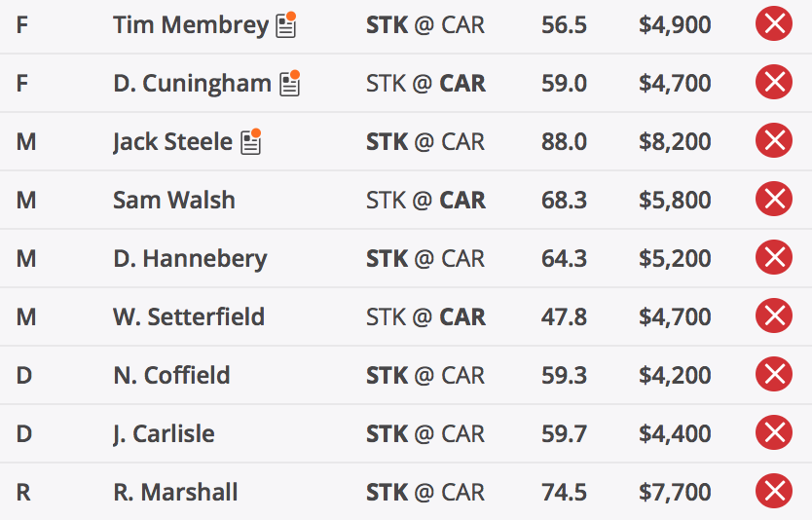Open R. Marshall player card

pos(175,492)
